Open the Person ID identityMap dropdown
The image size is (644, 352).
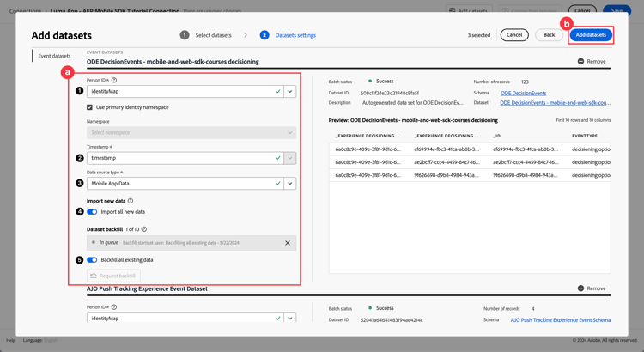point(290,91)
